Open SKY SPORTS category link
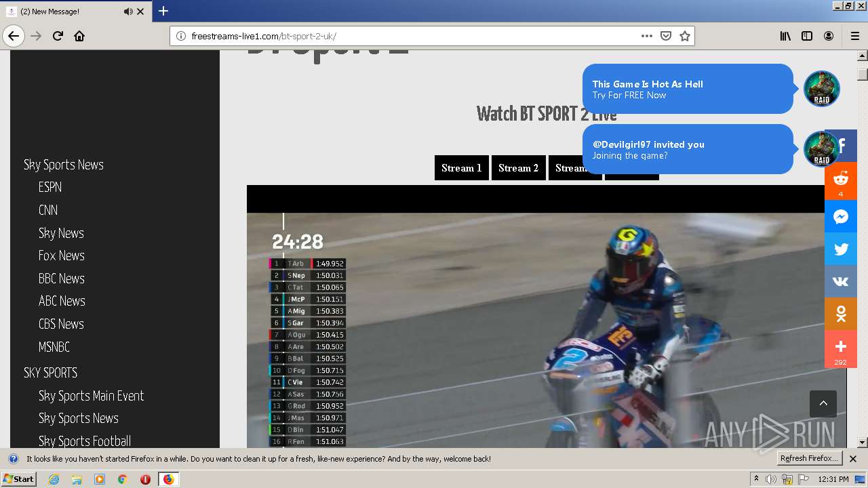This screenshot has height=488, width=868. pos(51,373)
